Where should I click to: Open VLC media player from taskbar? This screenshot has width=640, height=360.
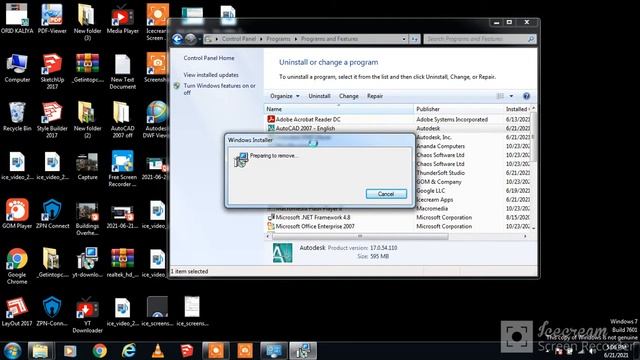pos(158,351)
